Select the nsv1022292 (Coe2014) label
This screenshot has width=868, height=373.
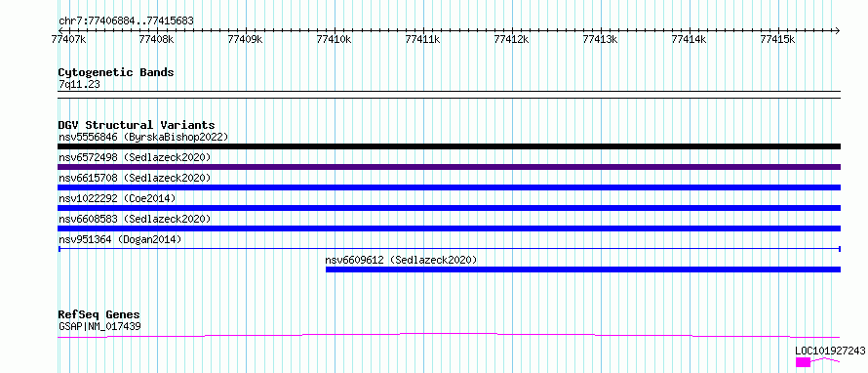[x=117, y=198]
